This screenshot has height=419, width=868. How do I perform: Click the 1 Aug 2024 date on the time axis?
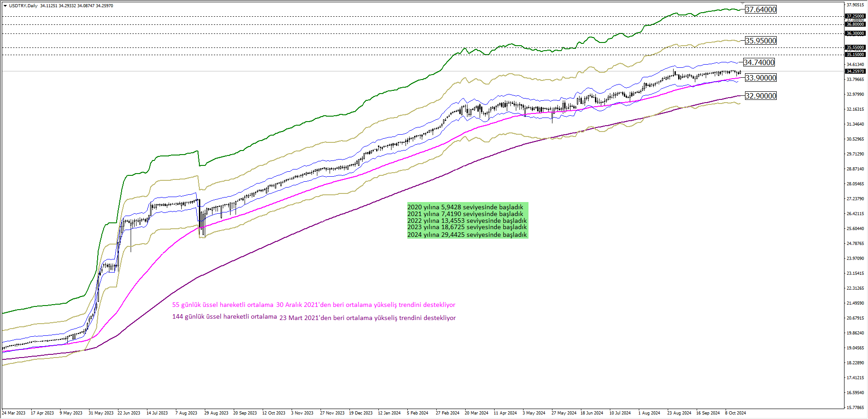649,413
